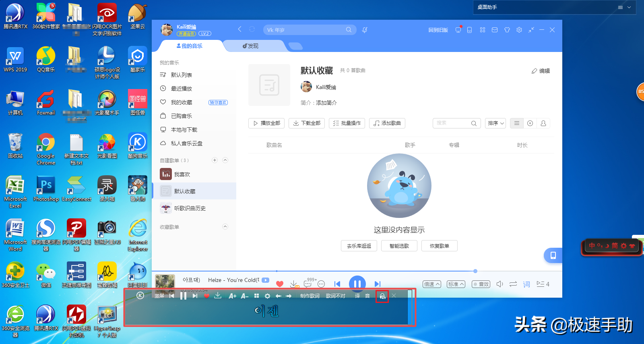This screenshot has height=344, width=644.
Task: Click the mobile phone icon in title bar
Action: (469, 30)
